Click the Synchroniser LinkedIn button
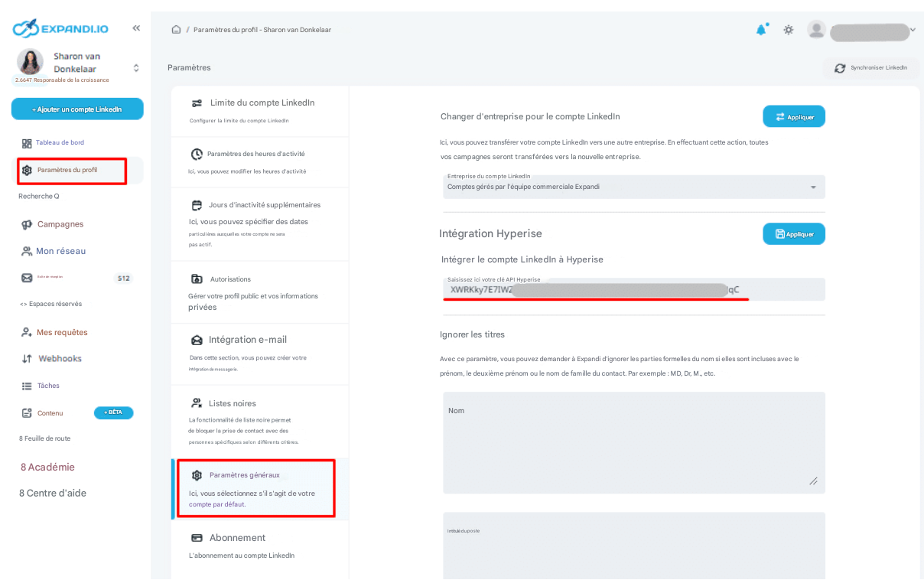The height and width of the screenshot is (580, 924). click(870, 68)
